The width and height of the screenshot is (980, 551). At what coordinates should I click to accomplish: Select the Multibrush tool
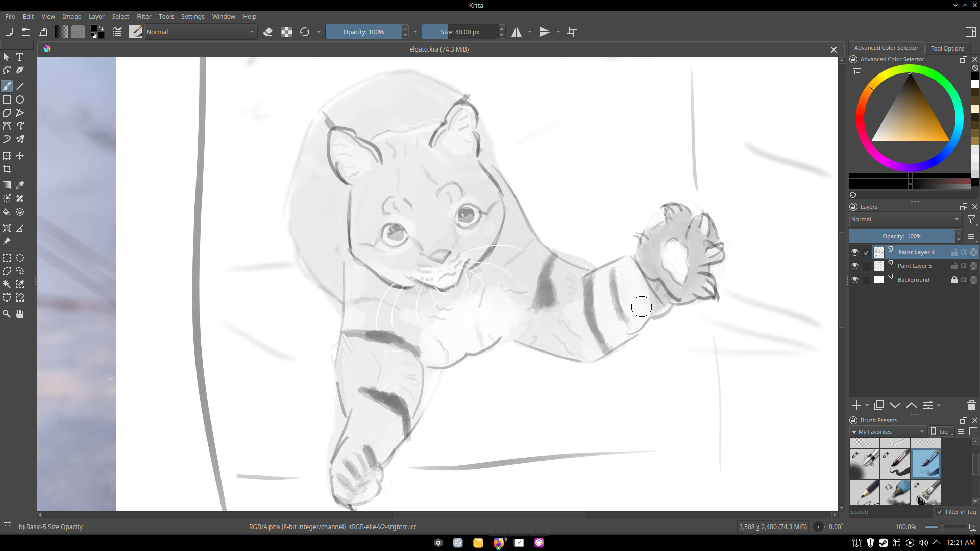tap(20, 139)
